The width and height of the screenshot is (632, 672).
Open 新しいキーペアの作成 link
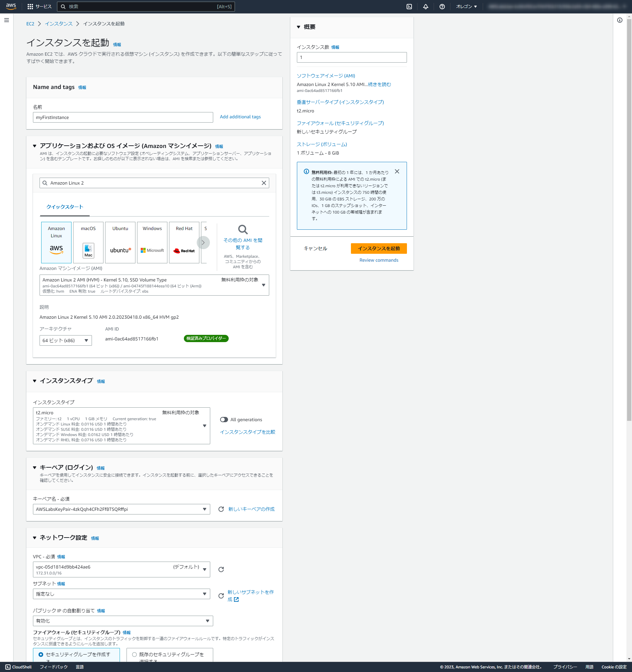pos(251,509)
